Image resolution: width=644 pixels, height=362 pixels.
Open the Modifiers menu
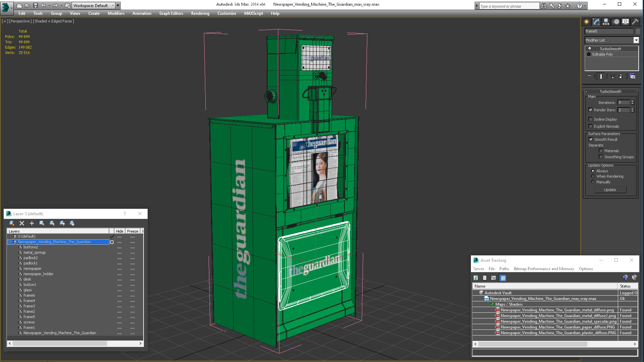(116, 13)
